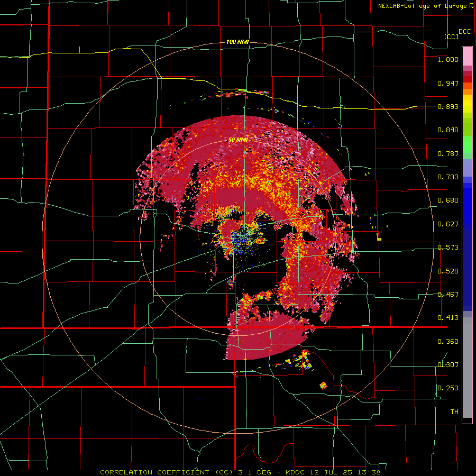The width and height of the screenshot is (476, 476).
Task: Select the 0.627 legend value
Action: (448, 224)
